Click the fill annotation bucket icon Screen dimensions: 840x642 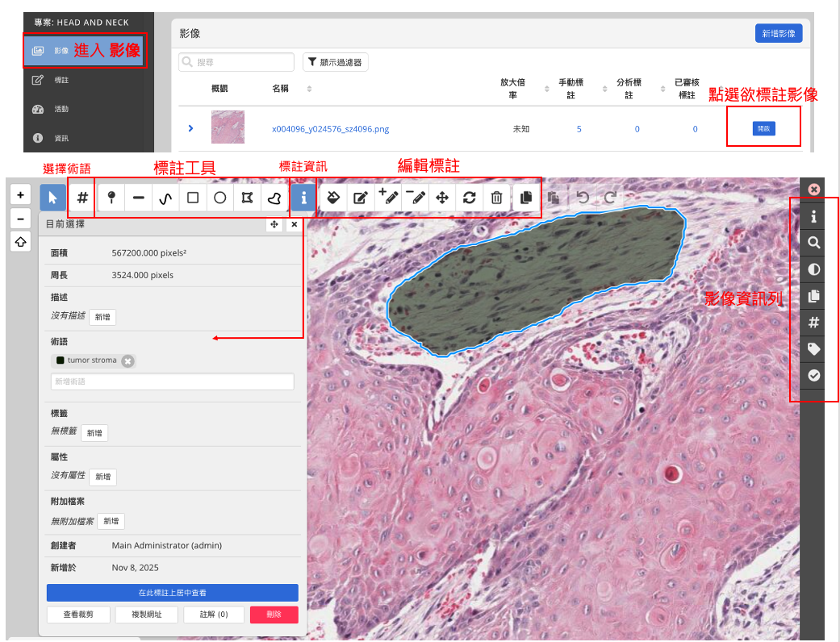click(333, 198)
